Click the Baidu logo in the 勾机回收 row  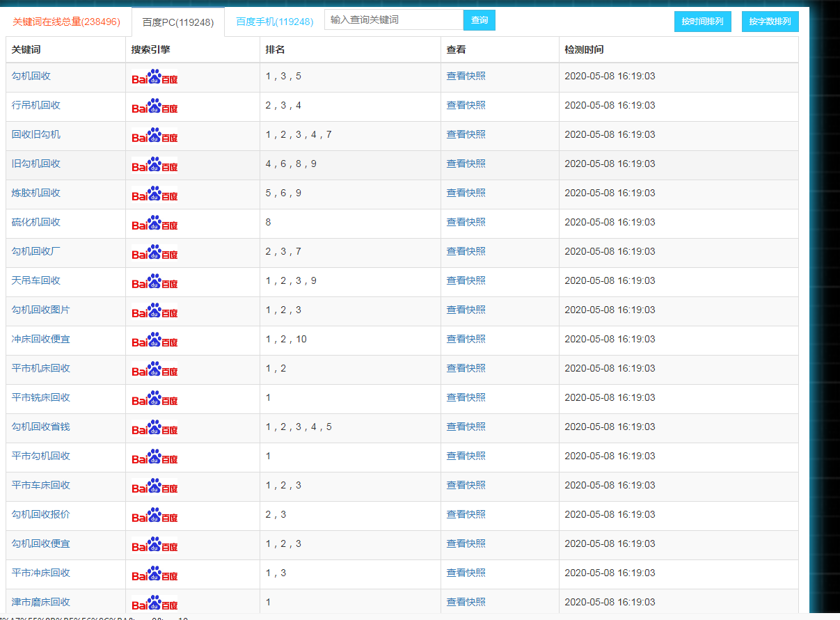[154, 77]
